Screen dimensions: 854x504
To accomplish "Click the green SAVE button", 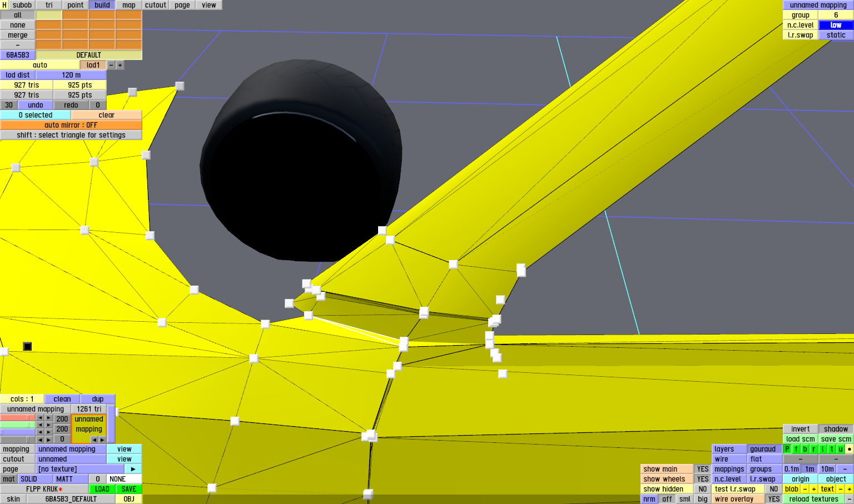I will tap(129, 489).
